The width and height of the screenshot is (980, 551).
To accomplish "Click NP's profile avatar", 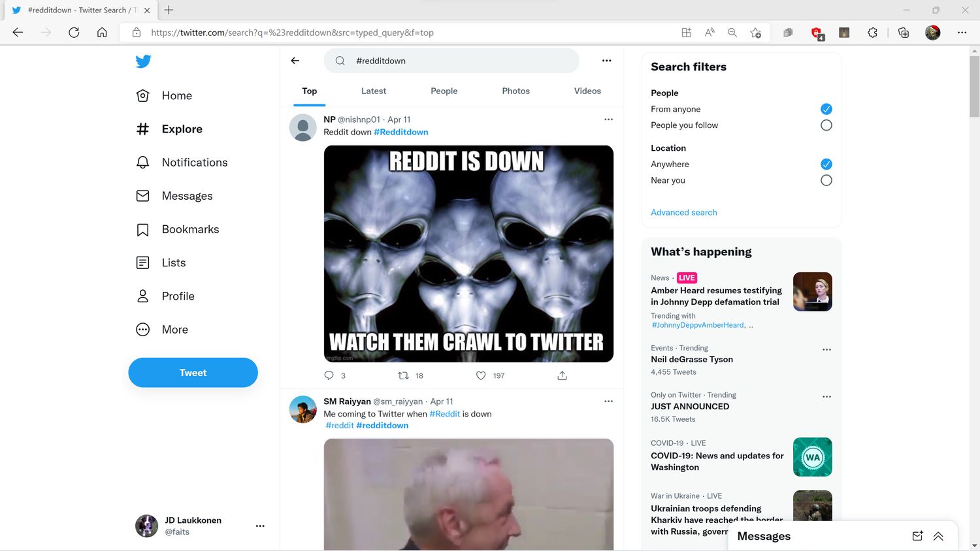I will click(303, 127).
